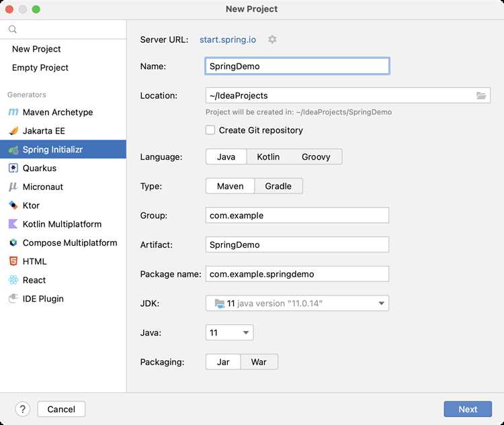
Task: Enable Create Git repository checkbox
Action: coord(210,130)
